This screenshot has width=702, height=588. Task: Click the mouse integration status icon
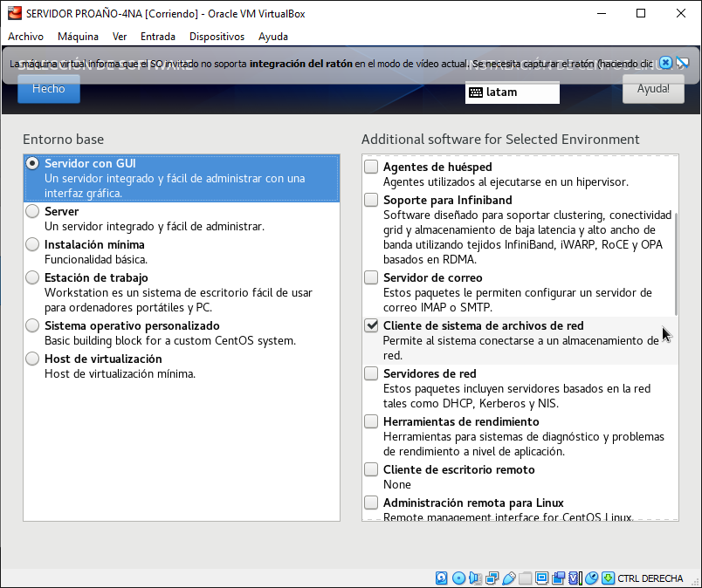[590, 578]
